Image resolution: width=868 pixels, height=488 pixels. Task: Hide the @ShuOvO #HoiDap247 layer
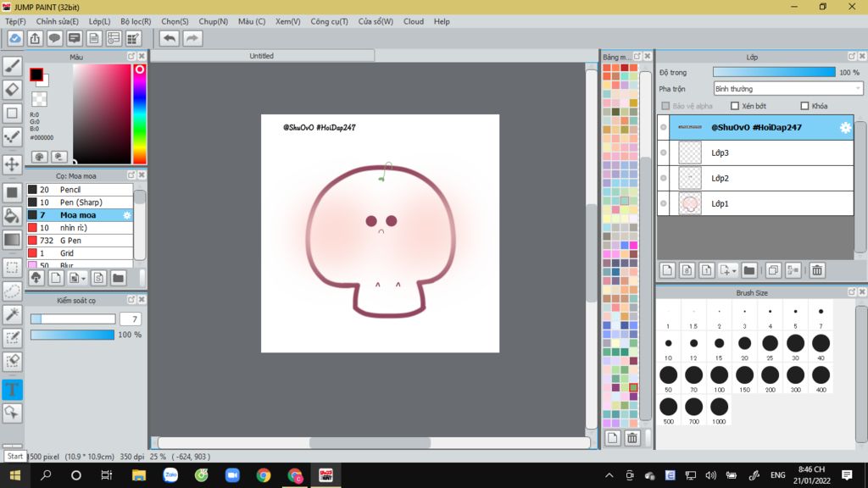pos(663,127)
